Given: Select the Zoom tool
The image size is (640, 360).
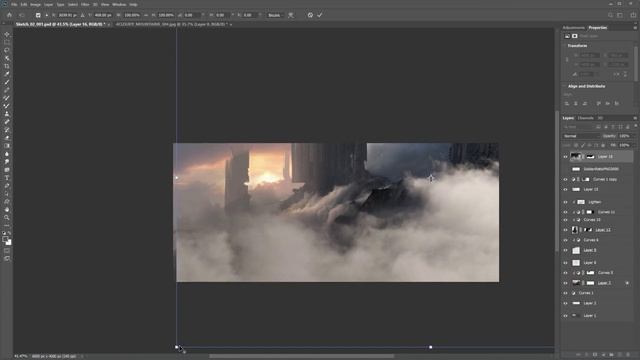Looking at the screenshot, I should (x=7, y=218).
